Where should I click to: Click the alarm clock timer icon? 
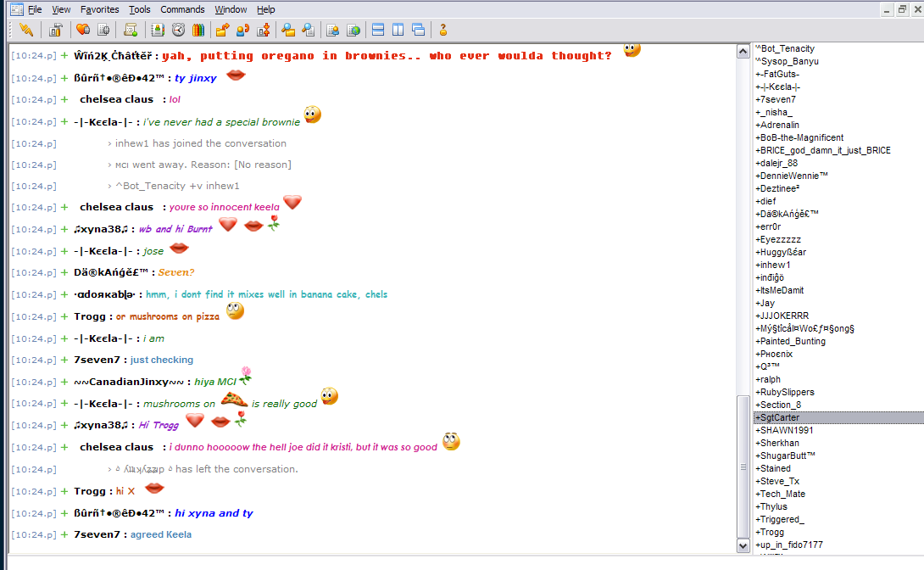tap(179, 30)
